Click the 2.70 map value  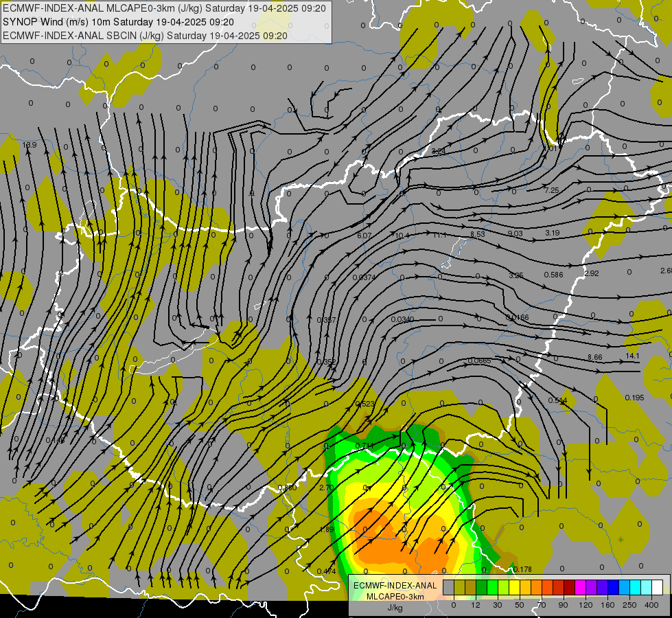tap(327, 488)
